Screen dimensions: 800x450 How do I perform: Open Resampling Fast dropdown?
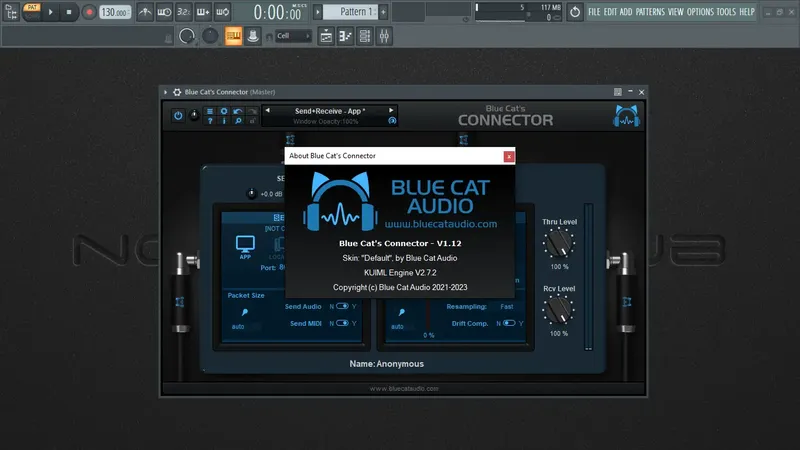507,307
